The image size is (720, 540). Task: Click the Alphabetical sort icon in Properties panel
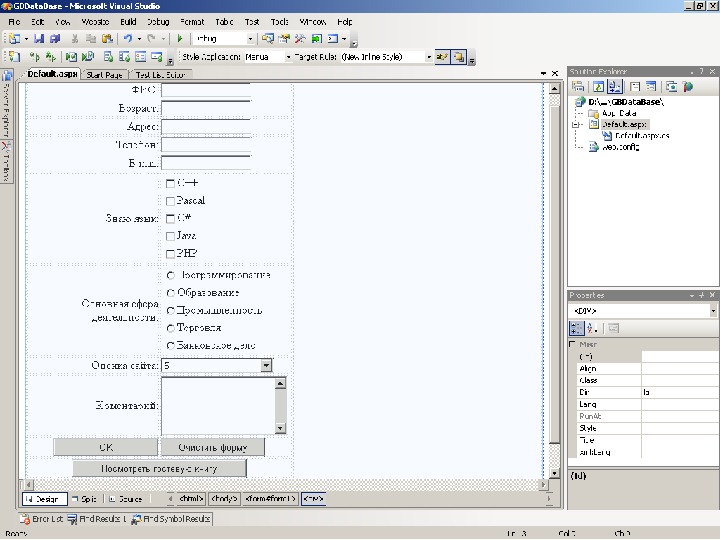(592, 328)
